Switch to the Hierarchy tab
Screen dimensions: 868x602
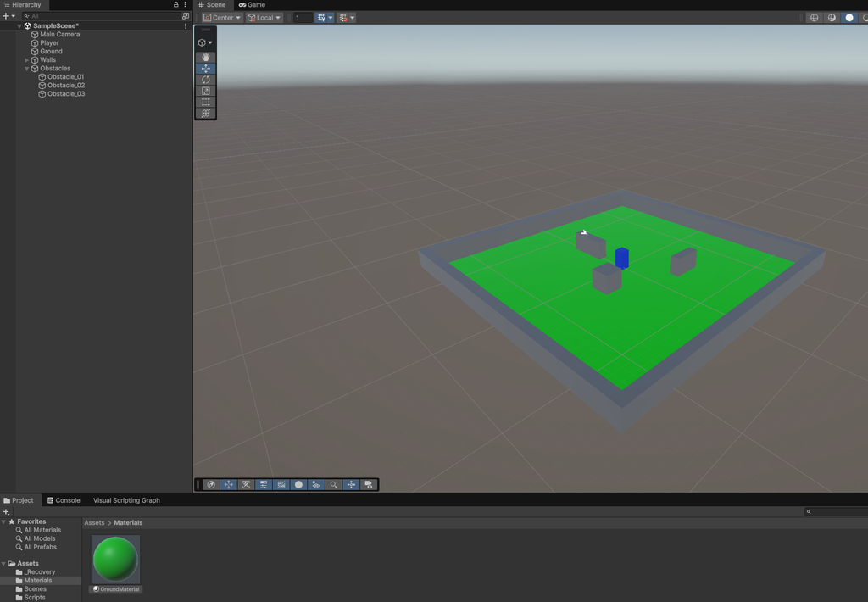[23, 4]
